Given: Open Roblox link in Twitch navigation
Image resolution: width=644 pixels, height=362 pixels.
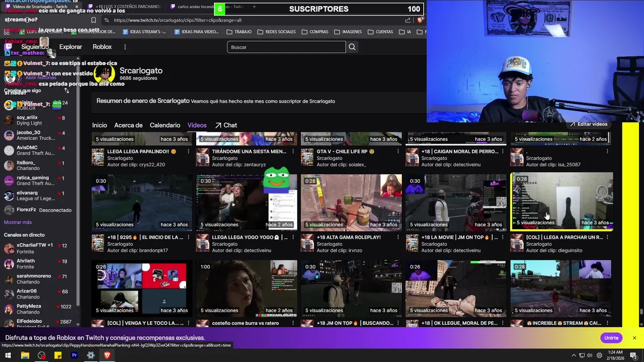Looking at the screenshot, I should [x=102, y=47].
